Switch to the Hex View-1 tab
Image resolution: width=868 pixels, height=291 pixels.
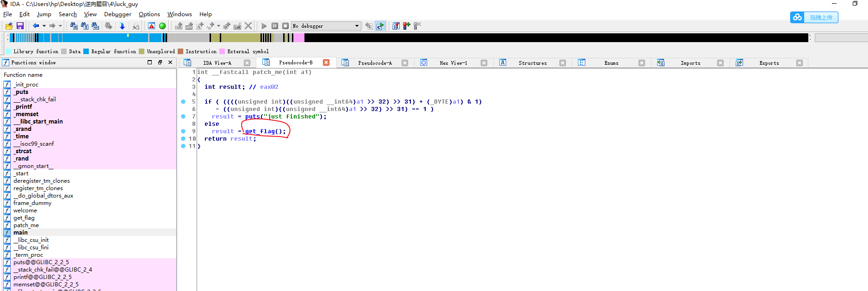pyautogui.click(x=453, y=63)
